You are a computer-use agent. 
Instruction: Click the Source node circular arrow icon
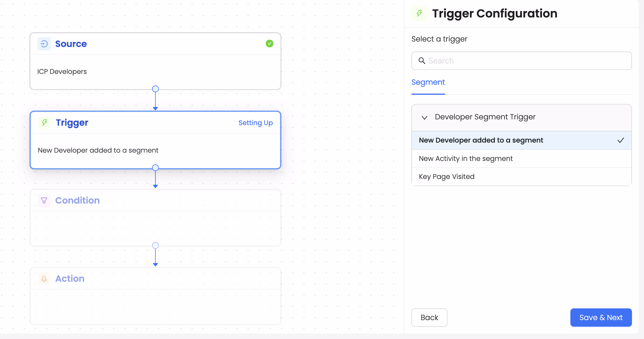coord(44,44)
